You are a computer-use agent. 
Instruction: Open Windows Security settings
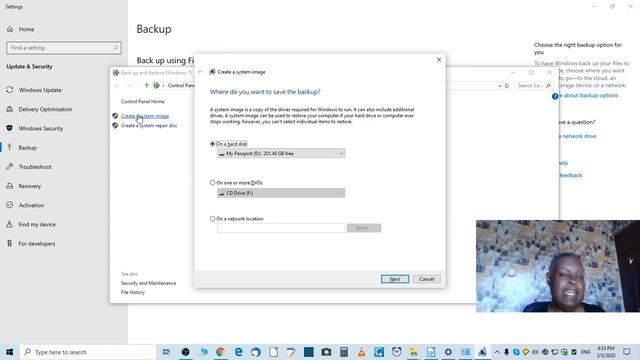(41, 128)
